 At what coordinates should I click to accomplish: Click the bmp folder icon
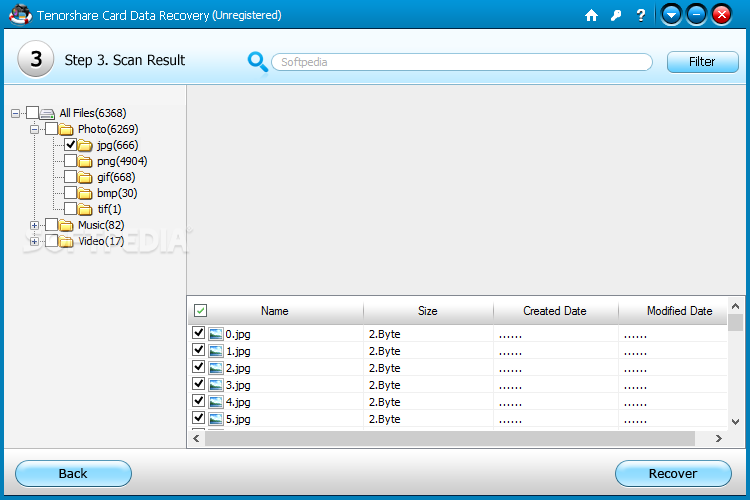[x=85, y=193]
